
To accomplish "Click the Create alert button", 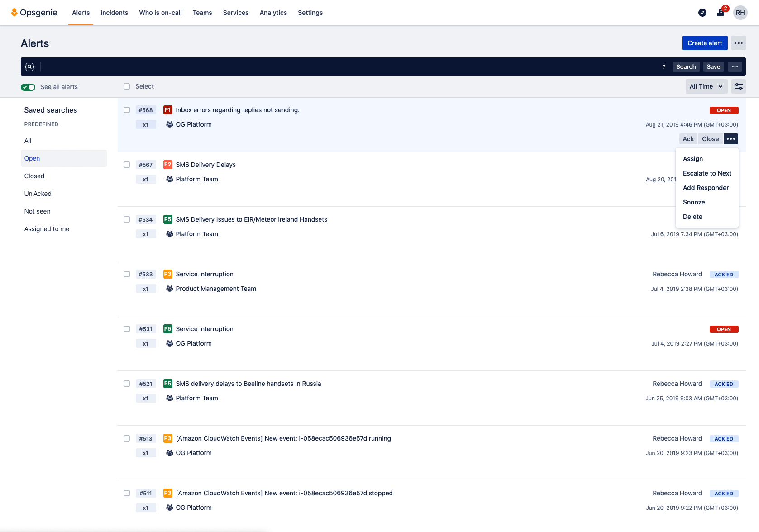I will point(704,43).
